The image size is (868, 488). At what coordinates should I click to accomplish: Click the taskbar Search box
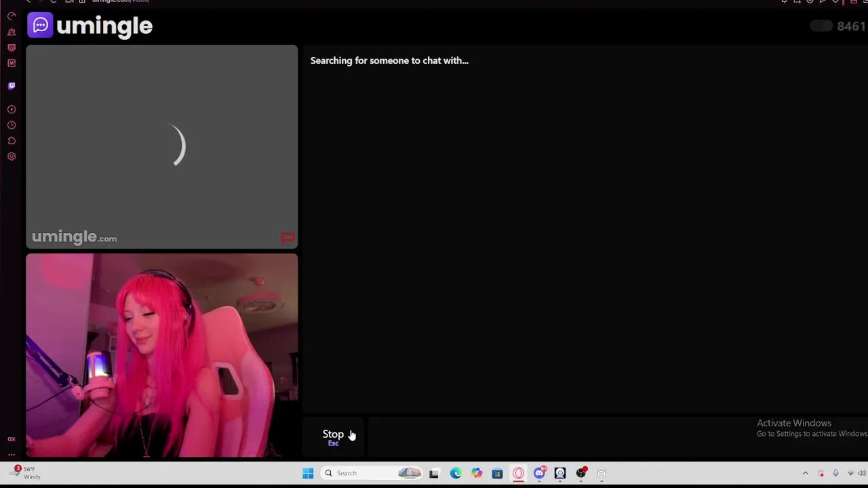coord(372,473)
